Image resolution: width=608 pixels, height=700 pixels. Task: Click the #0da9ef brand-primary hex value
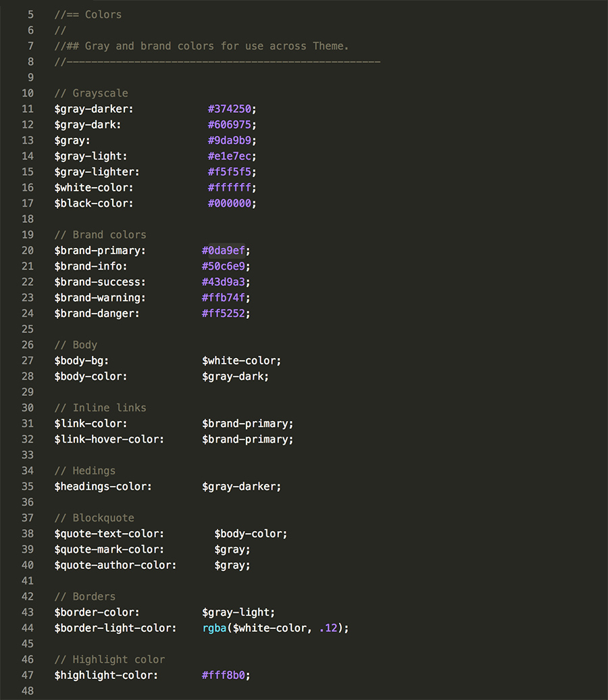(224, 250)
